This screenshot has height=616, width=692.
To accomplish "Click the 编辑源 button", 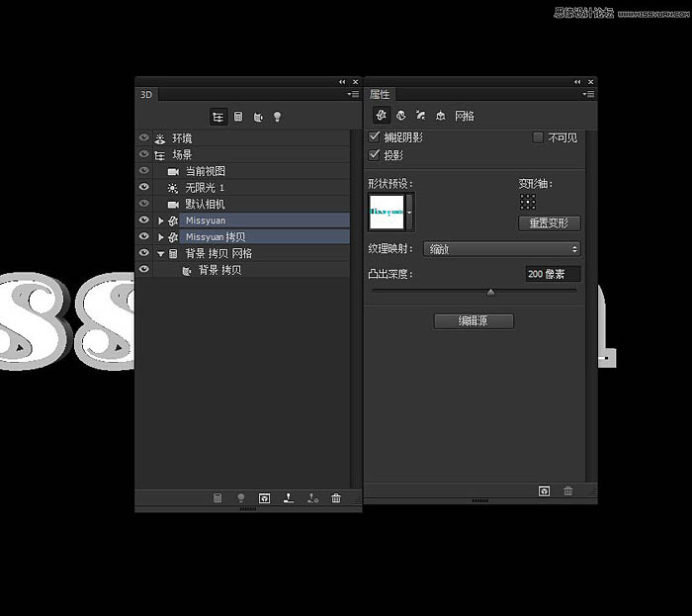I will [x=474, y=321].
